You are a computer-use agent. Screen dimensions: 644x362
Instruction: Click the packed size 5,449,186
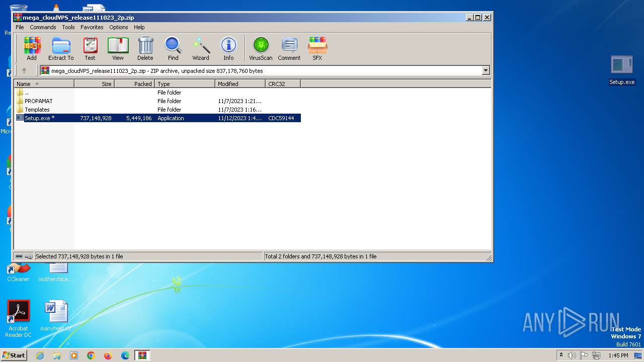pos(139,118)
